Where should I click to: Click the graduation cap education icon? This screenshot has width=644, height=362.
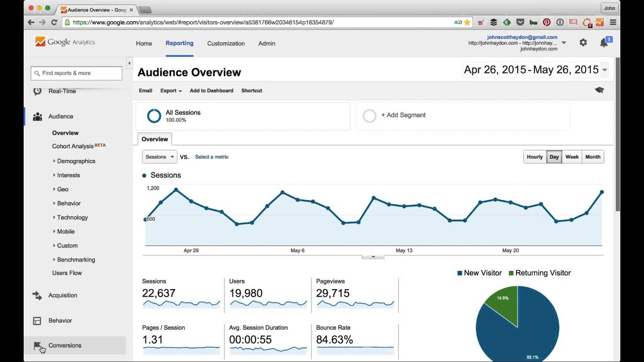coord(599,90)
